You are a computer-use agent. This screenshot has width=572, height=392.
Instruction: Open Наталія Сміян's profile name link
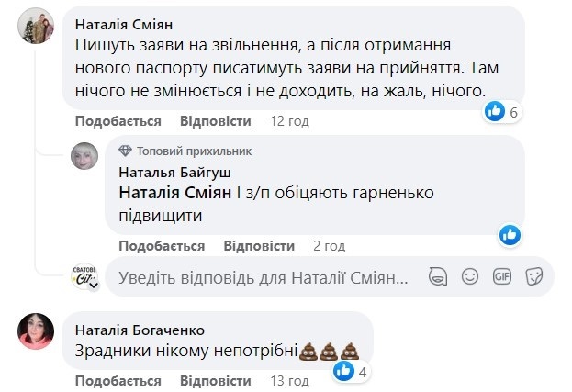pos(123,24)
